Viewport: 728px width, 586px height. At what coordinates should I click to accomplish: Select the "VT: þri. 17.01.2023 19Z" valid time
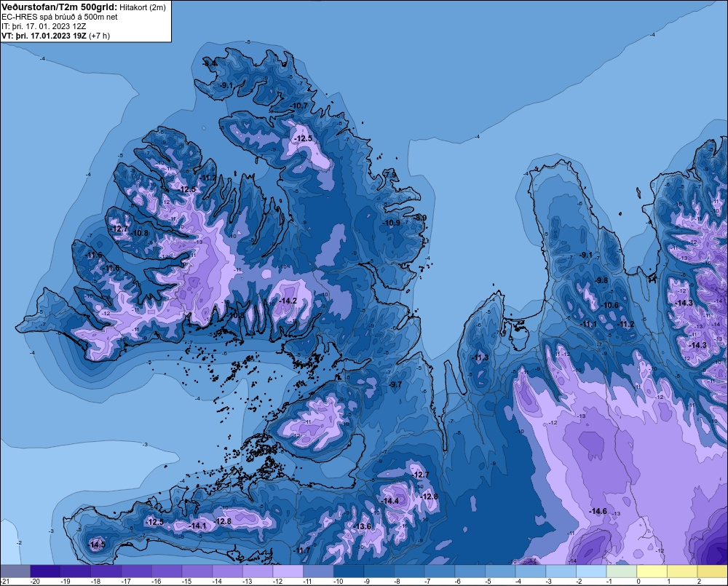pos(44,36)
